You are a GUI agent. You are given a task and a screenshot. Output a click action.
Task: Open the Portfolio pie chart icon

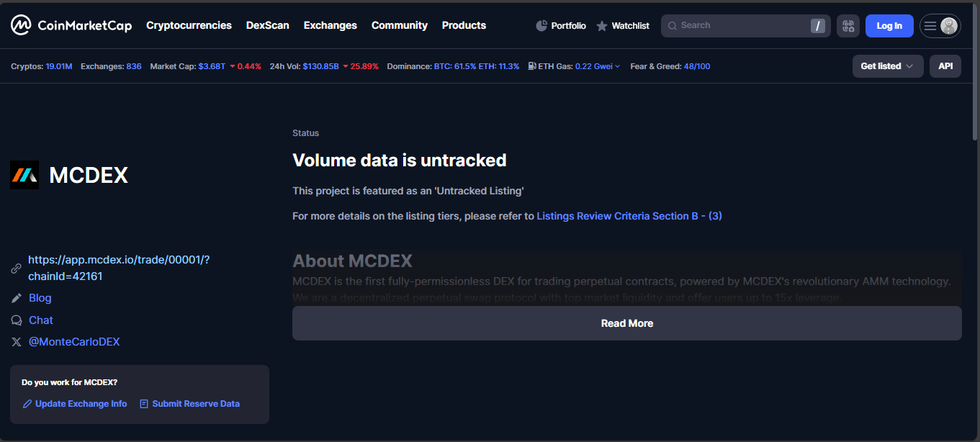coord(541,26)
